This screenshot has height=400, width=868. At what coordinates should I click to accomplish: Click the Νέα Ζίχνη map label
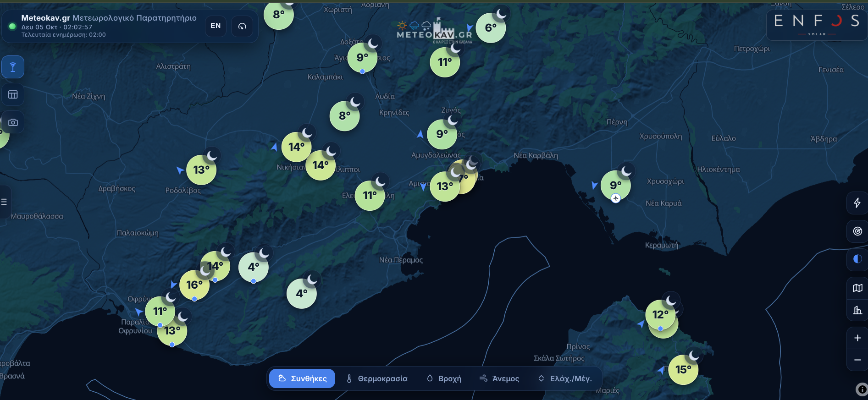point(88,96)
